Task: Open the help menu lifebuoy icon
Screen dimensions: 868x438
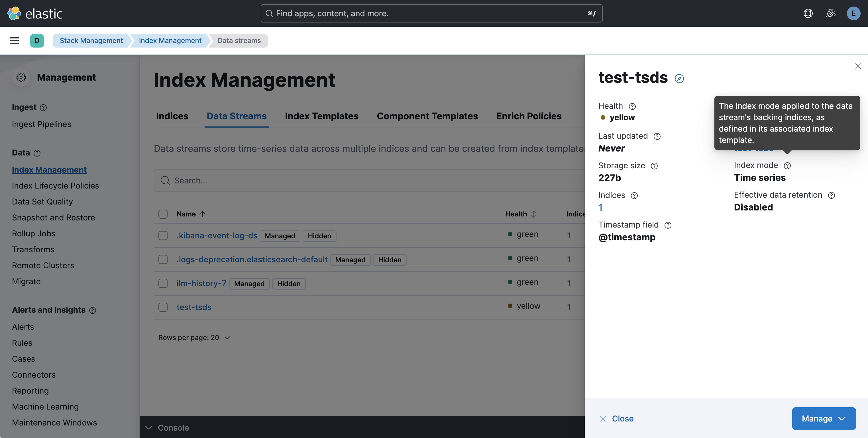Action: coord(808,13)
